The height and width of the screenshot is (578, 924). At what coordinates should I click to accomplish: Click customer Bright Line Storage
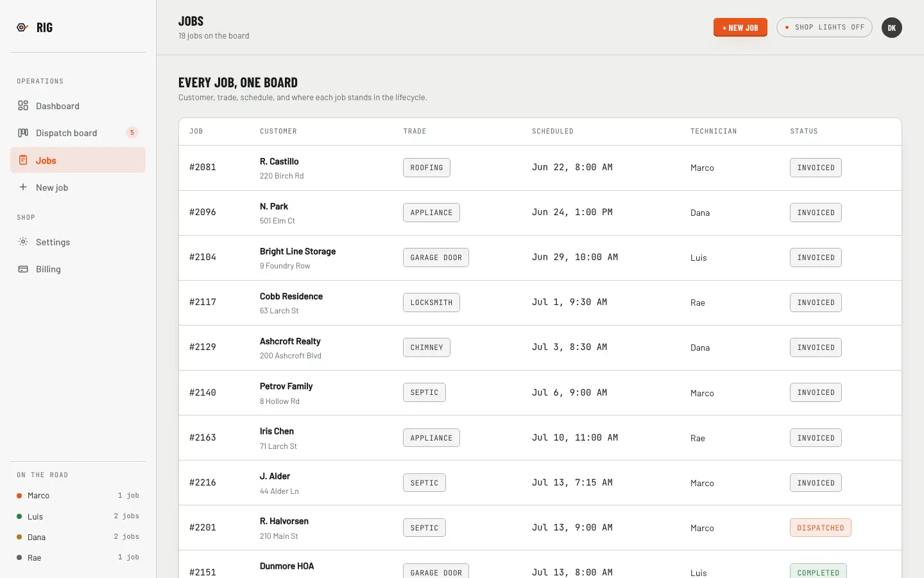click(298, 251)
